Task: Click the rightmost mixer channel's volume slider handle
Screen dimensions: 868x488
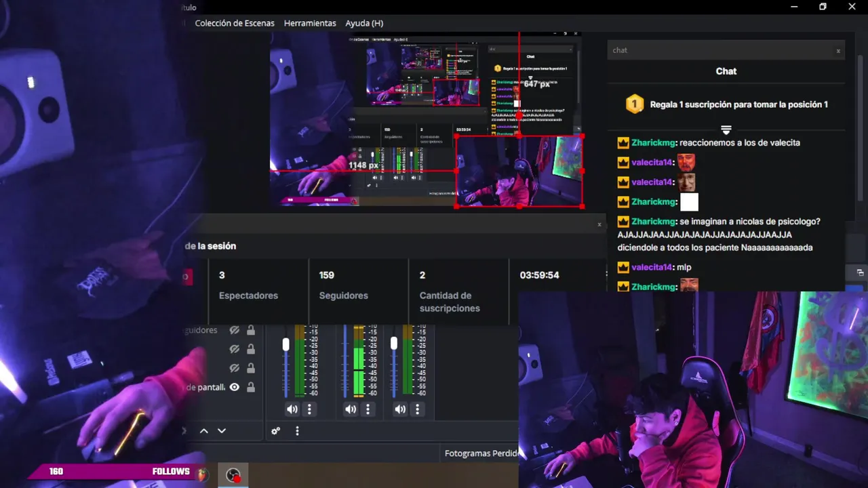Action: point(394,344)
